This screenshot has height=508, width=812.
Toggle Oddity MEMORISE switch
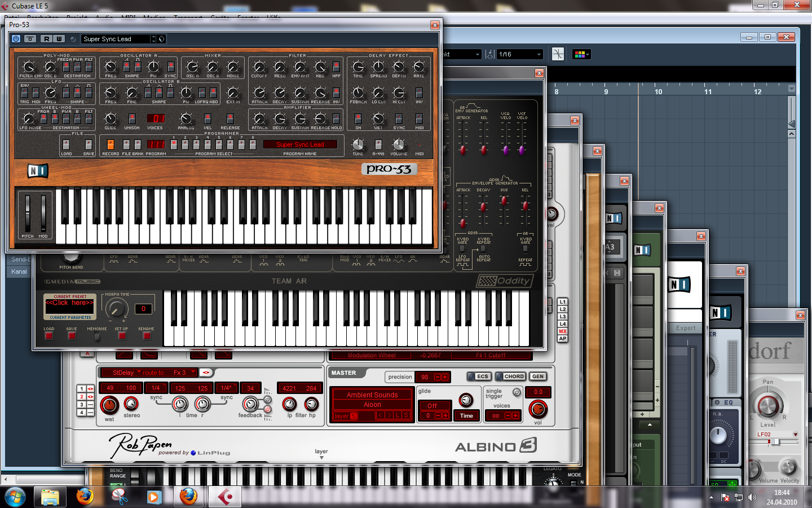(x=96, y=336)
